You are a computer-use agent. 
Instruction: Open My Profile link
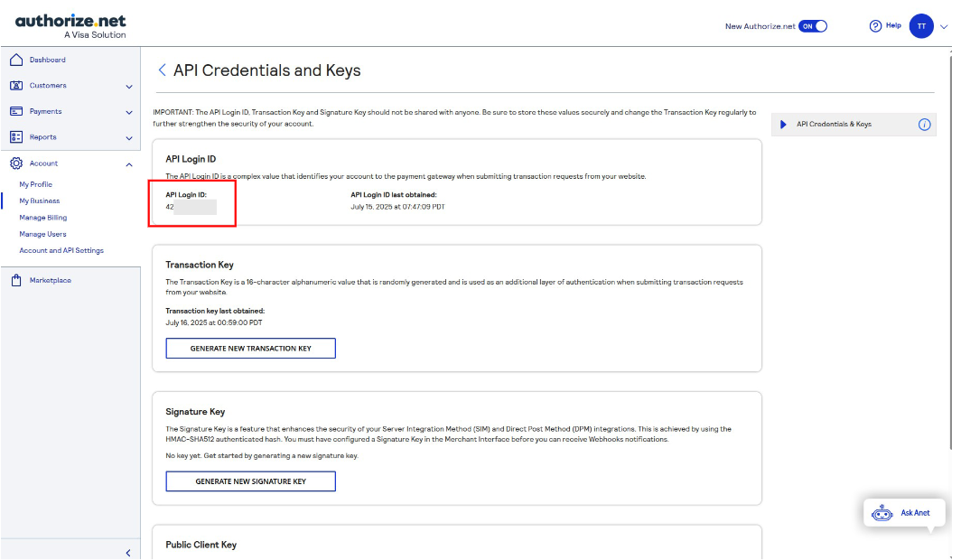(x=35, y=184)
